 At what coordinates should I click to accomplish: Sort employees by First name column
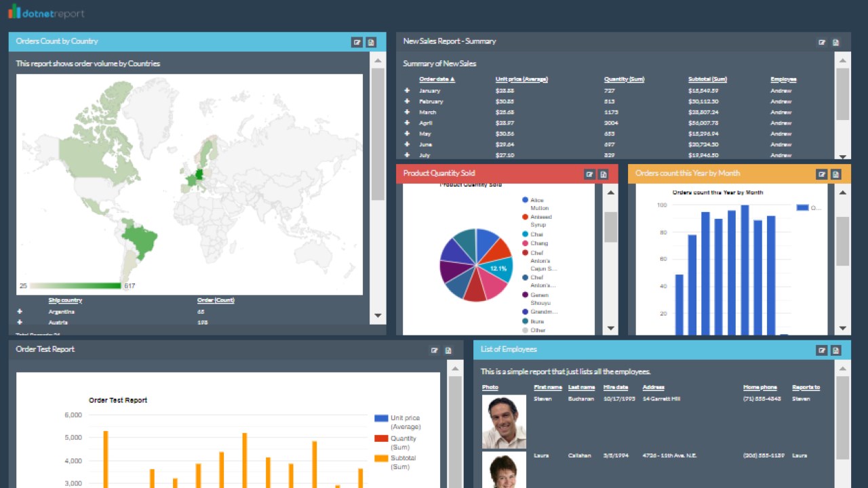click(548, 388)
